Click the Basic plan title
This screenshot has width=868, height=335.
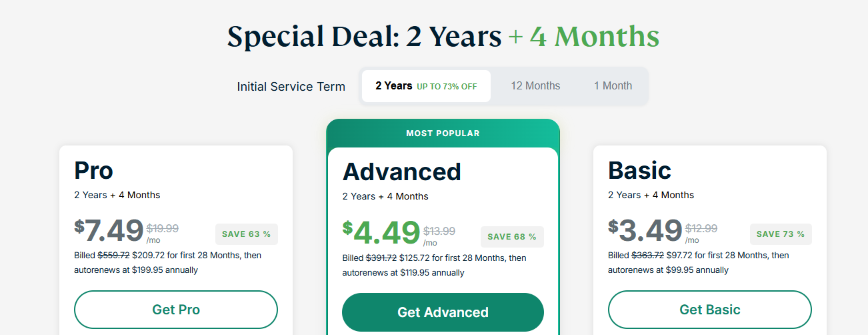pyautogui.click(x=639, y=170)
